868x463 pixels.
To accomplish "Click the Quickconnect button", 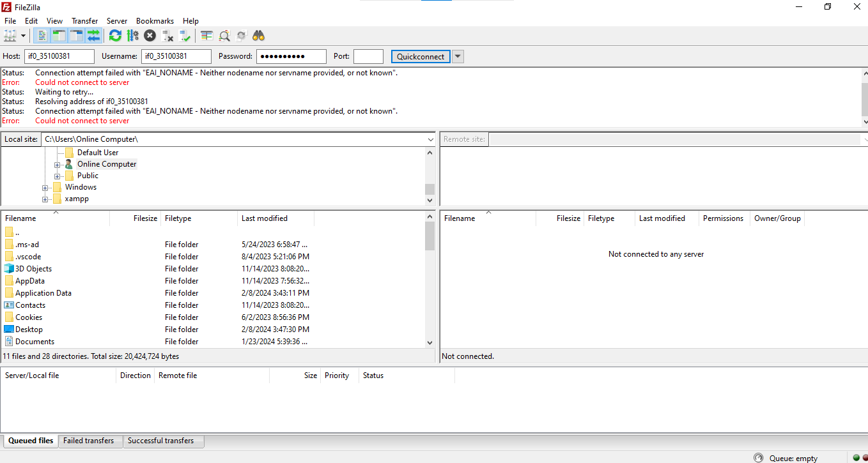I will [x=421, y=56].
